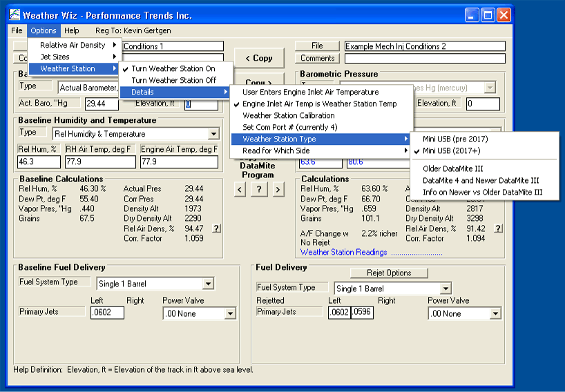Image resolution: width=565 pixels, height=392 pixels.
Task: Select Mini USB (2017+) station type
Action: 484,151
